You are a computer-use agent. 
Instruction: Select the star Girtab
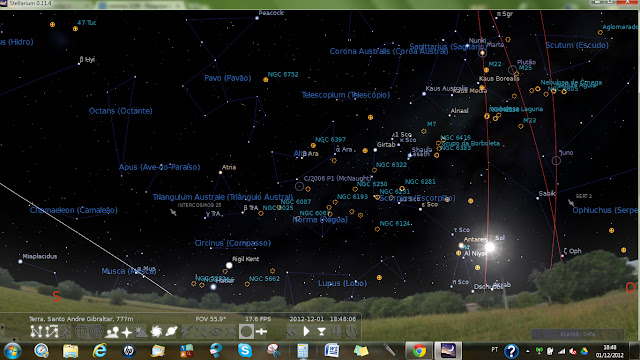point(375,150)
